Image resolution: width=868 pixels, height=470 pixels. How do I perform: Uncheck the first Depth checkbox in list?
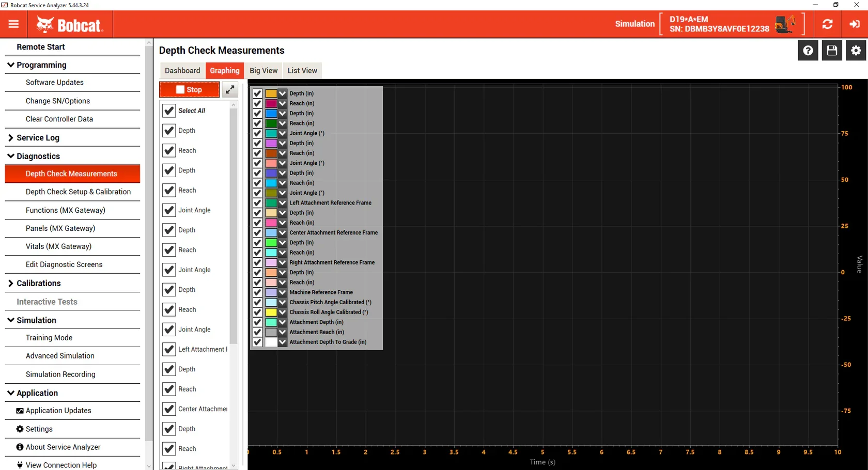pyautogui.click(x=169, y=131)
